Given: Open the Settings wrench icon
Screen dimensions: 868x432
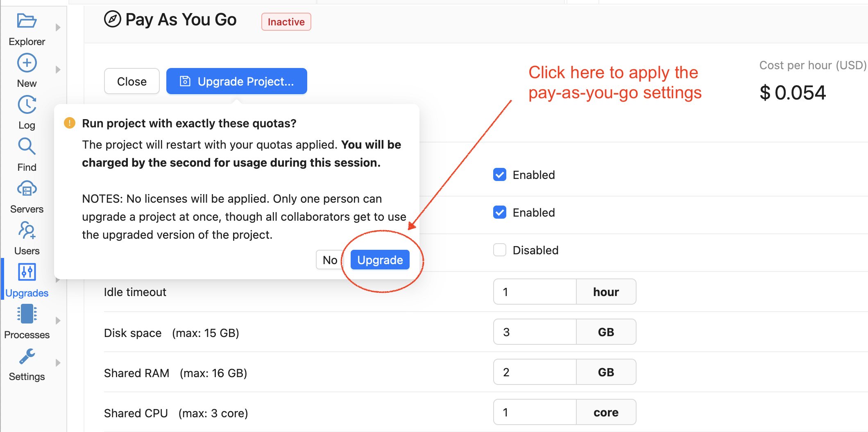Looking at the screenshot, I should 27,356.
